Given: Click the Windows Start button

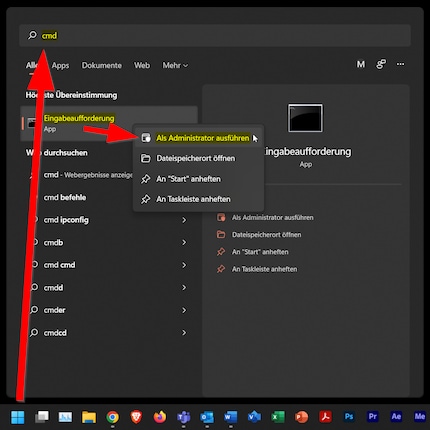Looking at the screenshot, I should point(18,417).
